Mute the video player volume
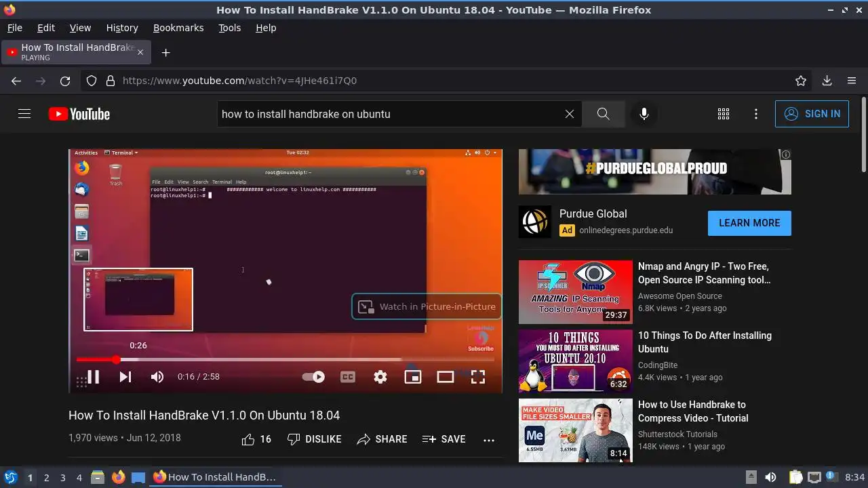Screen dimensions: 868x488 tap(157, 377)
